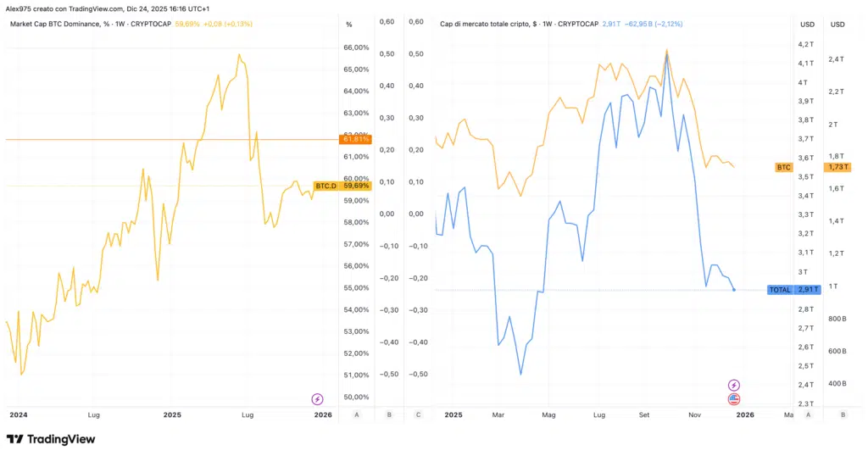
Task: Toggle scale B on the left chart
Action: coord(388,414)
